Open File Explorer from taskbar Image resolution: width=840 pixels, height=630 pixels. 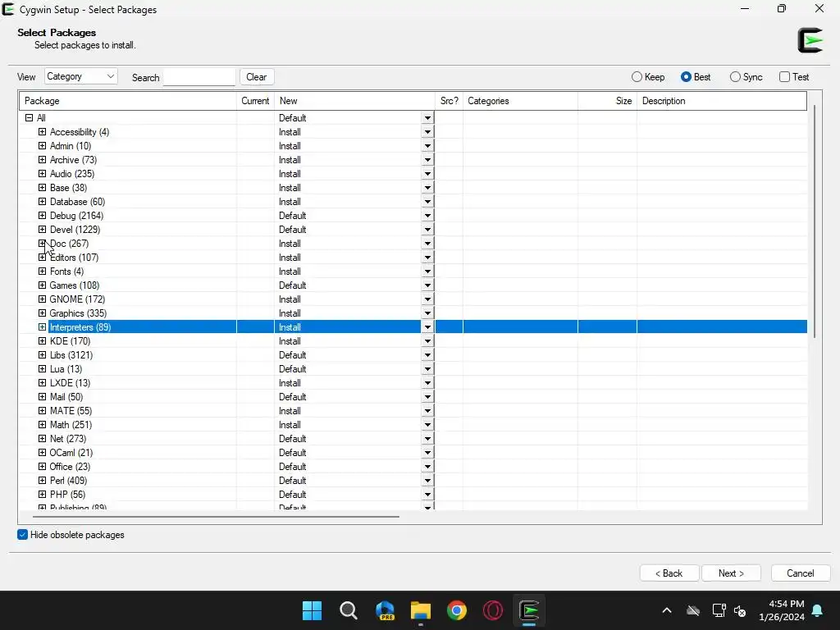click(421, 610)
